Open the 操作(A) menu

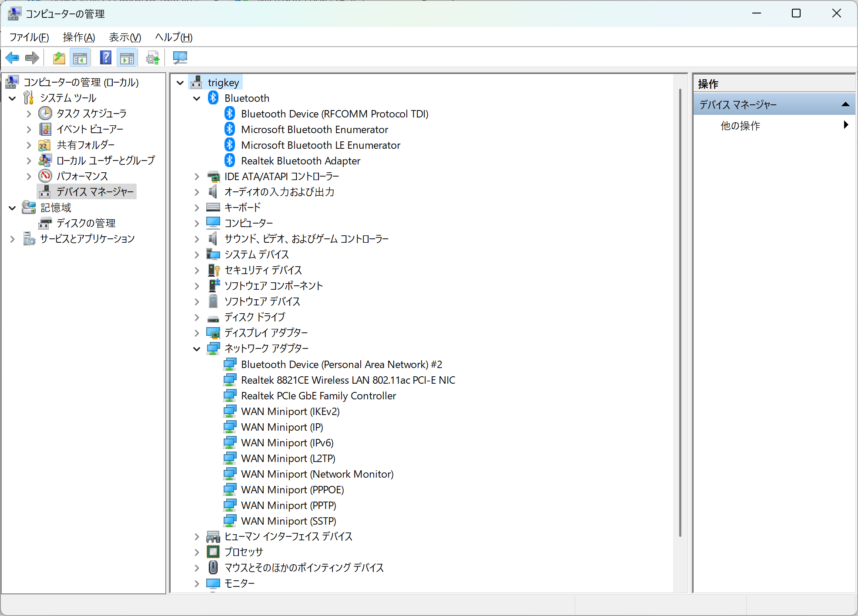click(x=79, y=37)
